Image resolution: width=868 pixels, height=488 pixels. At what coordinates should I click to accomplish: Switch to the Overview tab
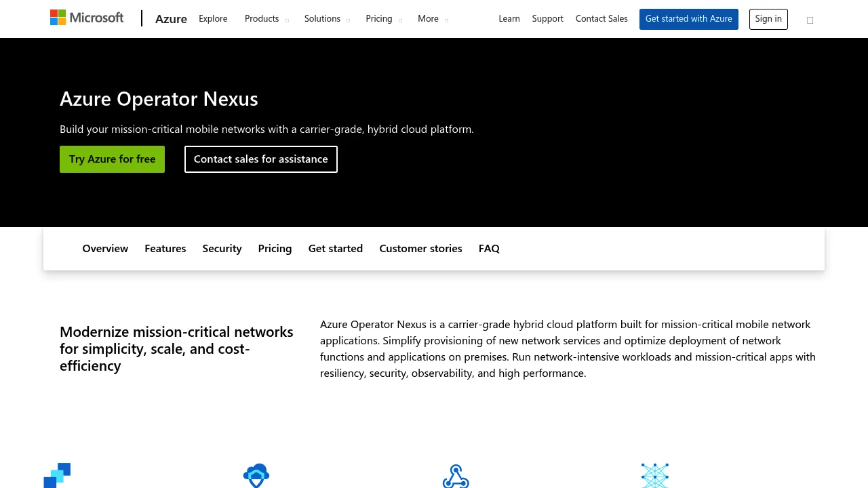pyautogui.click(x=105, y=249)
